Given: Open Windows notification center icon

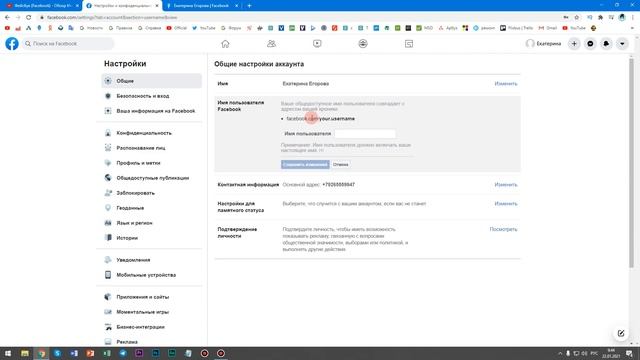Looking at the screenshot, I should click(x=630, y=353).
